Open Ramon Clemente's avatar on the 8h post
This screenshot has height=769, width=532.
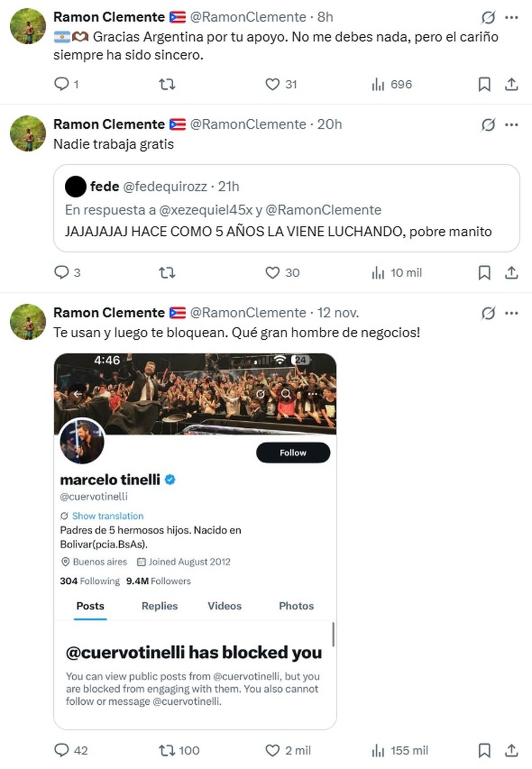(28, 26)
